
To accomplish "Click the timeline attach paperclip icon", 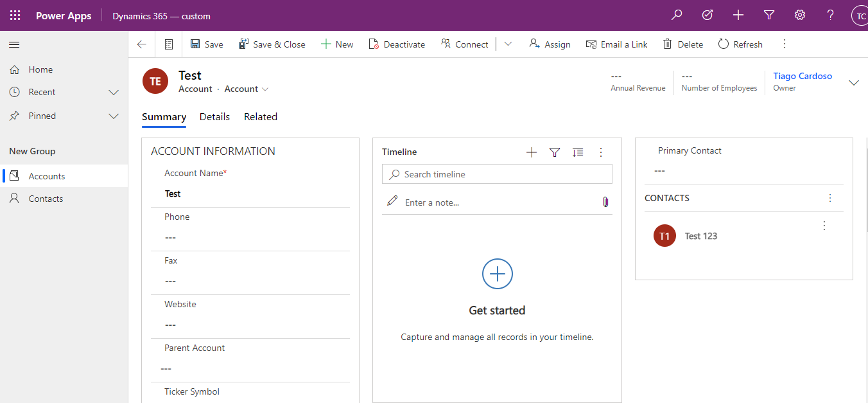I will pyautogui.click(x=605, y=202).
